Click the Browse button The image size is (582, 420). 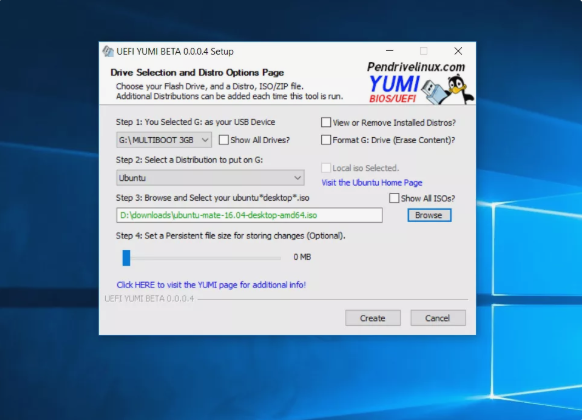point(429,215)
